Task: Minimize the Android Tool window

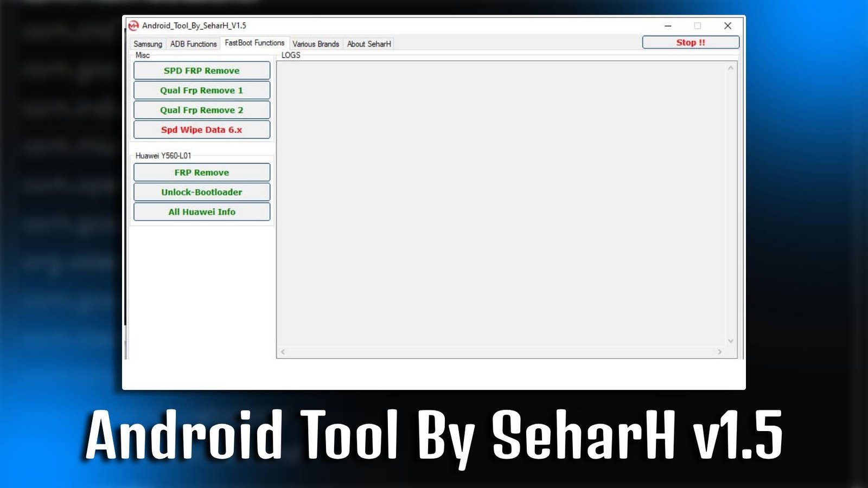Action: (667, 25)
